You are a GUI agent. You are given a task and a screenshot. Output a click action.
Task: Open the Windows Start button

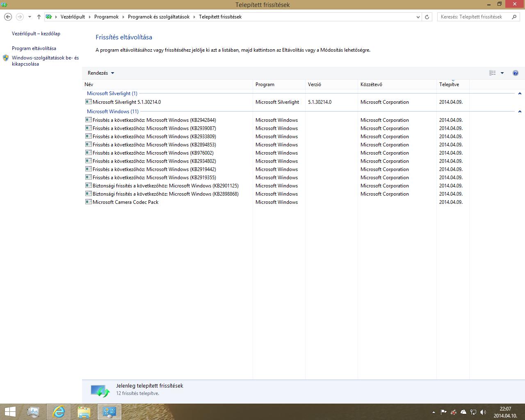click(x=10, y=412)
